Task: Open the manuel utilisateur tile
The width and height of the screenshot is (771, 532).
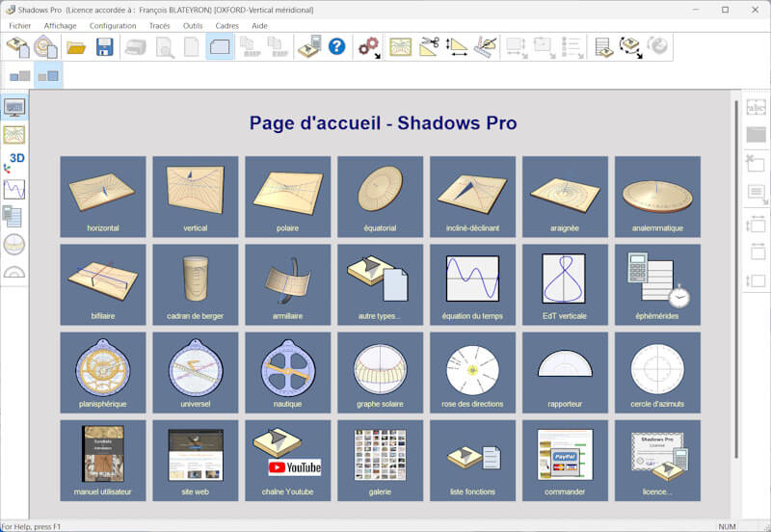Action: point(103,461)
